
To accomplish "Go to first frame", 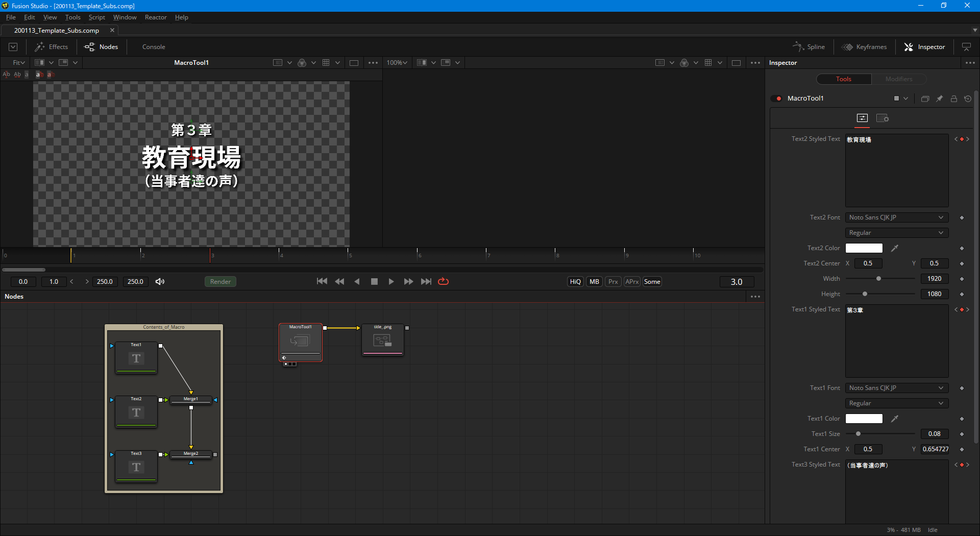I will (322, 282).
